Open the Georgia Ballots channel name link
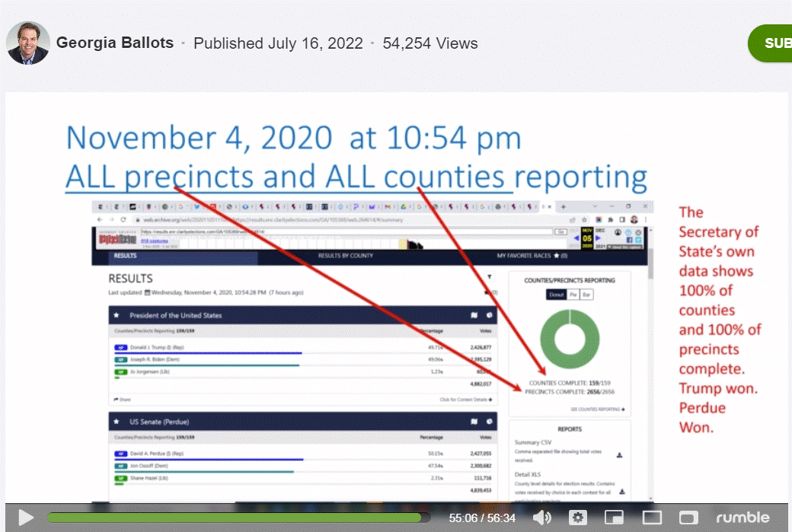 pyautogui.click(x=113, y=43)
